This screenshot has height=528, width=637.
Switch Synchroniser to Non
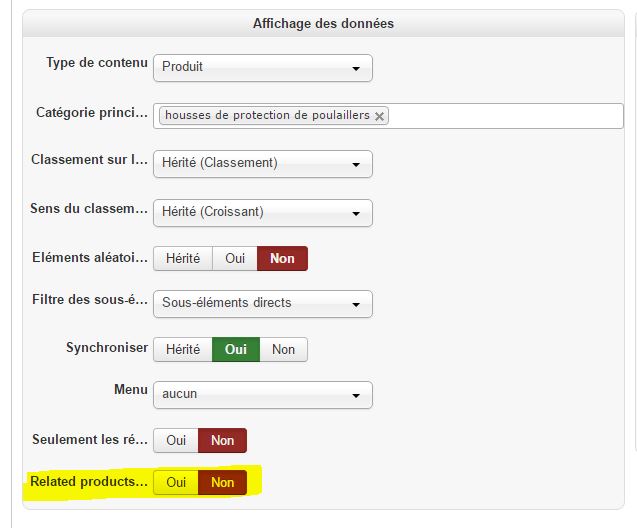pyautogui.click(x=283, y=349)
